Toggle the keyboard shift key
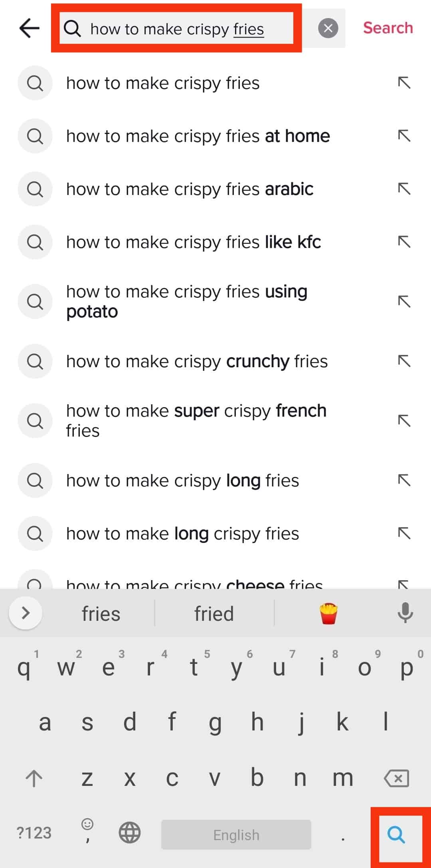 pos(34,778)
